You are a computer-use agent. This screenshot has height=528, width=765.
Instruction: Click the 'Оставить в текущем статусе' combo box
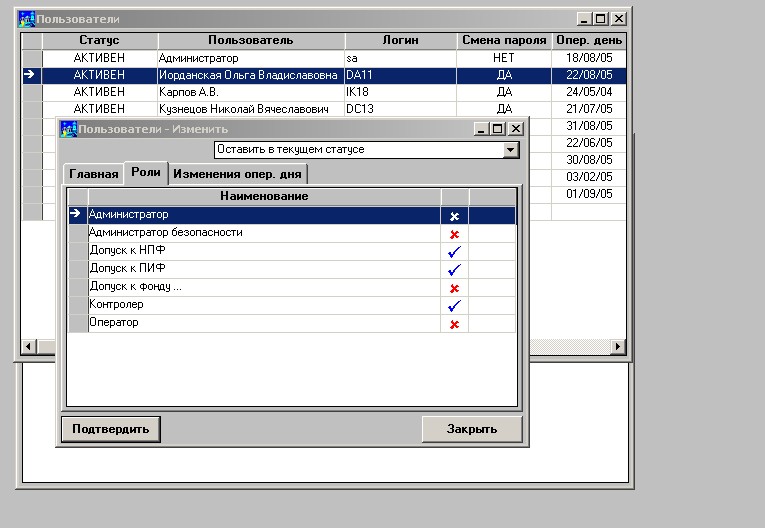(x=366, y=150)
